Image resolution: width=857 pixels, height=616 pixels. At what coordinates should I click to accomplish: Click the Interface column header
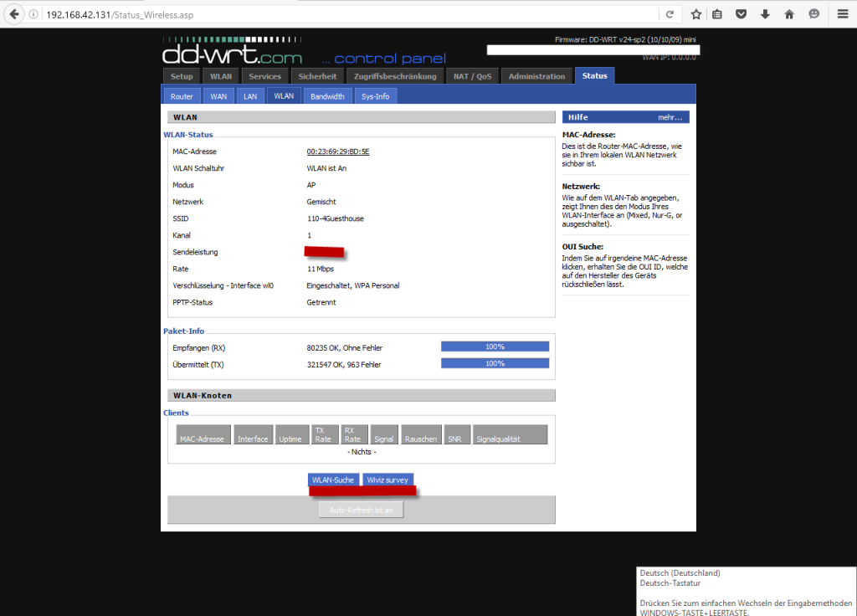(253, 434)
